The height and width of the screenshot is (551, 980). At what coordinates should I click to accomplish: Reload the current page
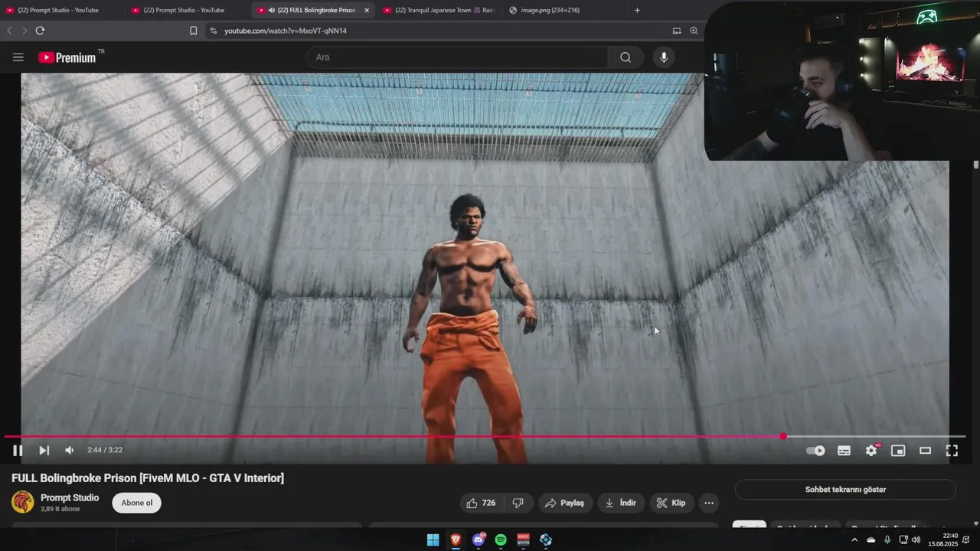pyautogui.click(x=40, y=31)
